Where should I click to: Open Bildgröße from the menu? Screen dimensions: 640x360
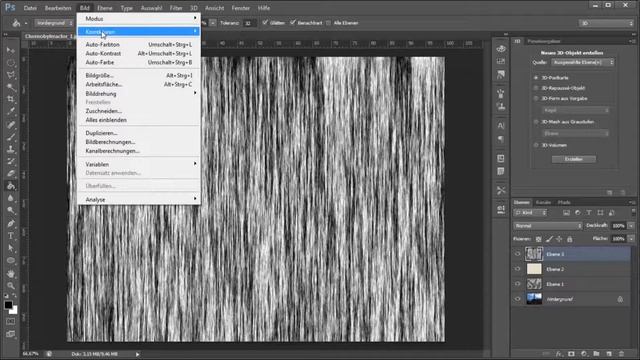coord(139,76)
